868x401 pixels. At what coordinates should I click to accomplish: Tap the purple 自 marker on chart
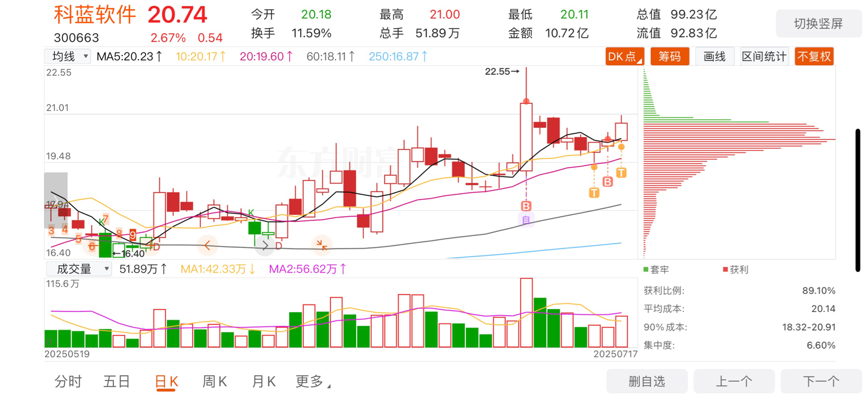(526, 220)
